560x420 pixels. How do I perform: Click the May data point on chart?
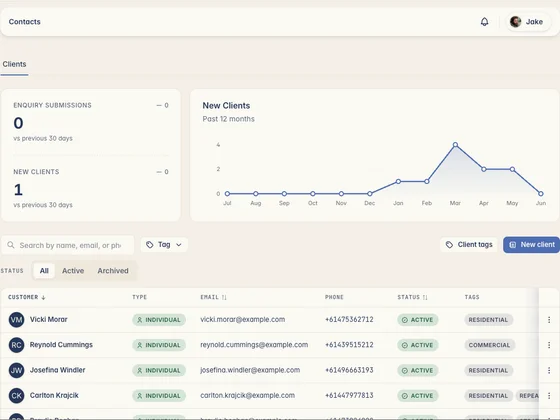(512, 169)
